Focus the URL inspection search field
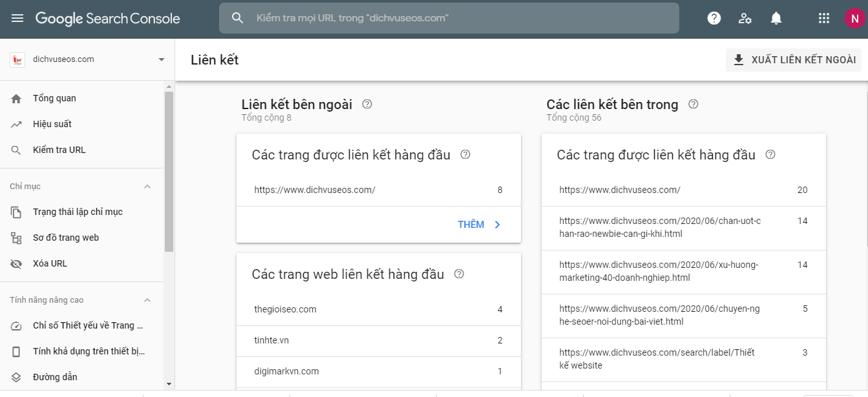Screen dimensions: 868x397 point(449,18)
